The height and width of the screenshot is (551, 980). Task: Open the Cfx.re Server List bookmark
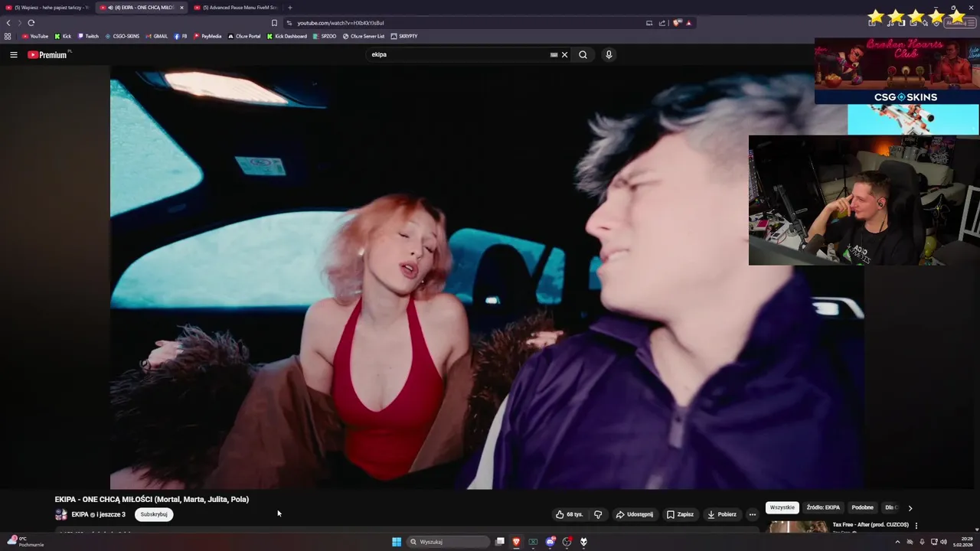364,36
